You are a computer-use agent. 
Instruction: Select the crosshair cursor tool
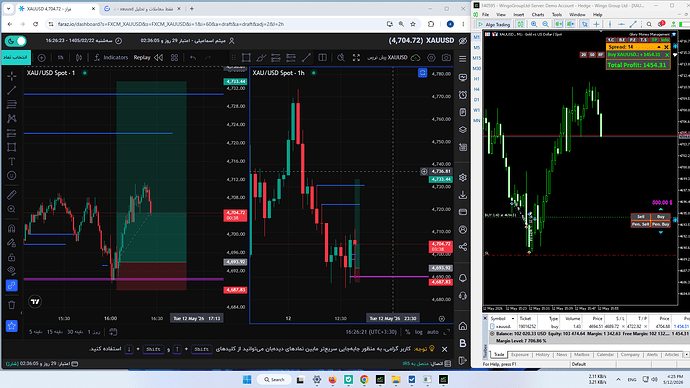tap(11, 77)
